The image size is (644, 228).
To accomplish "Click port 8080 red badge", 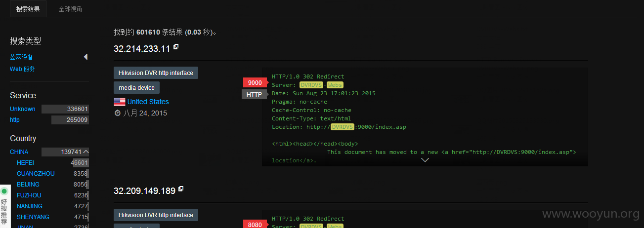I will coord(255,225).
